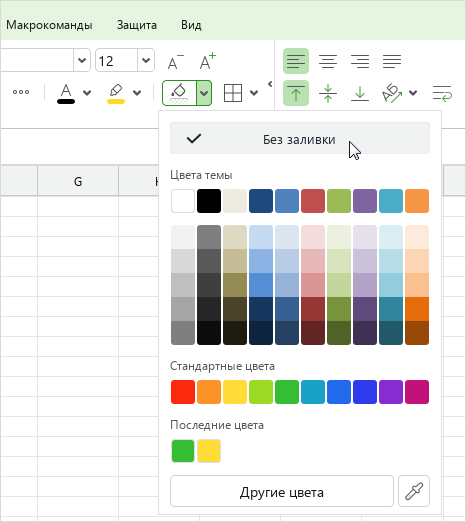Open the font color dropdown arrow

coord(87,93)
